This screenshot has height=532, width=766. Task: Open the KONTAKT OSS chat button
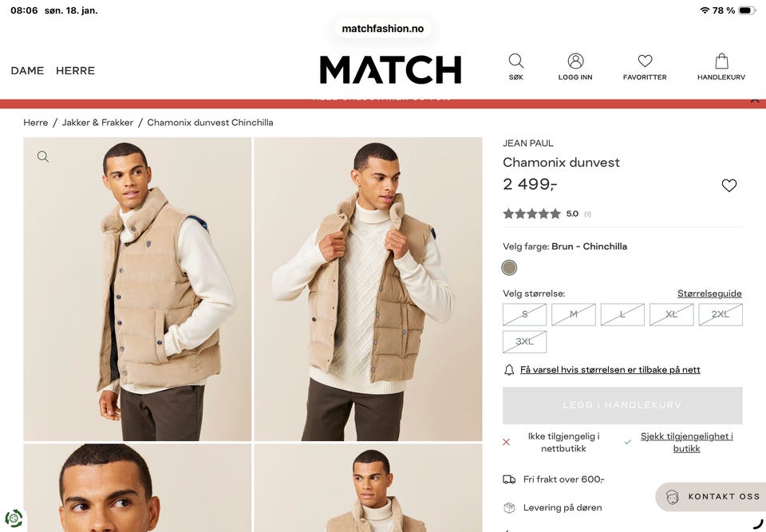(x=711, y=497)
